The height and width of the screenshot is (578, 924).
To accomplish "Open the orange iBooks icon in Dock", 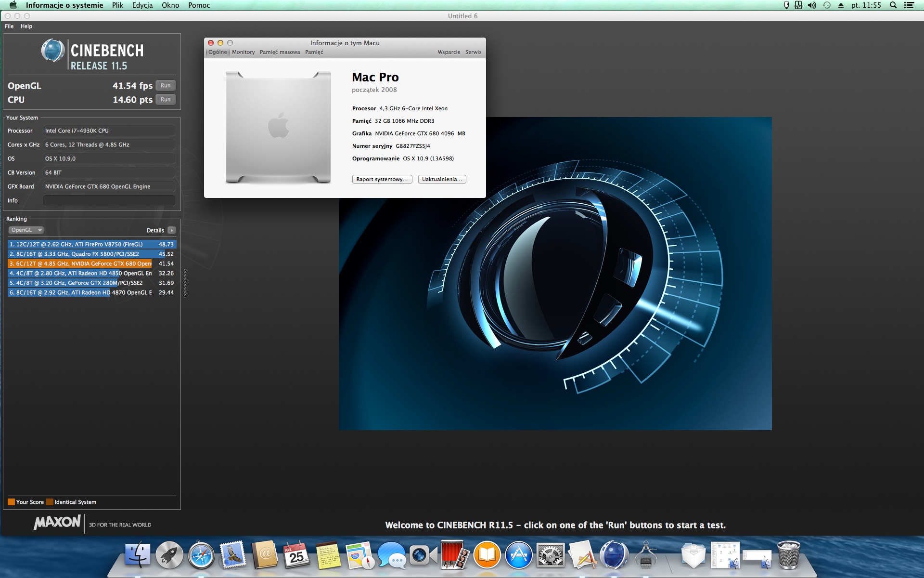I will (x=487, y=555).
